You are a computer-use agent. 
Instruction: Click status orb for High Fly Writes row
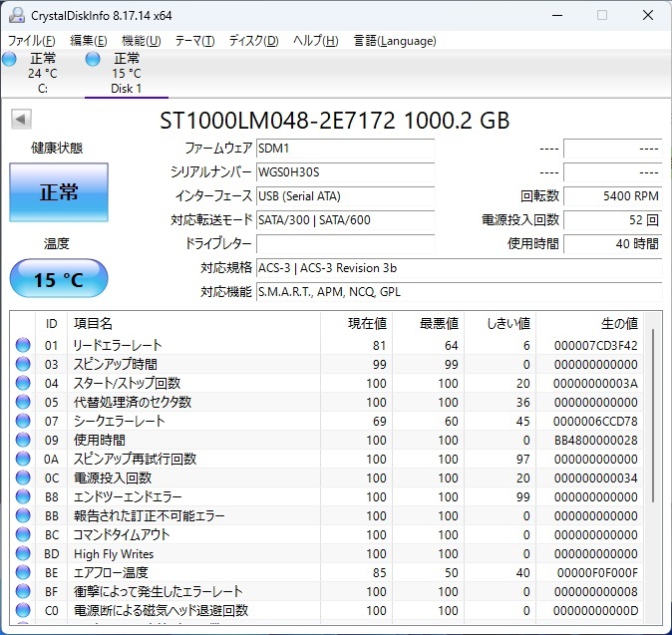coord(23,554)
